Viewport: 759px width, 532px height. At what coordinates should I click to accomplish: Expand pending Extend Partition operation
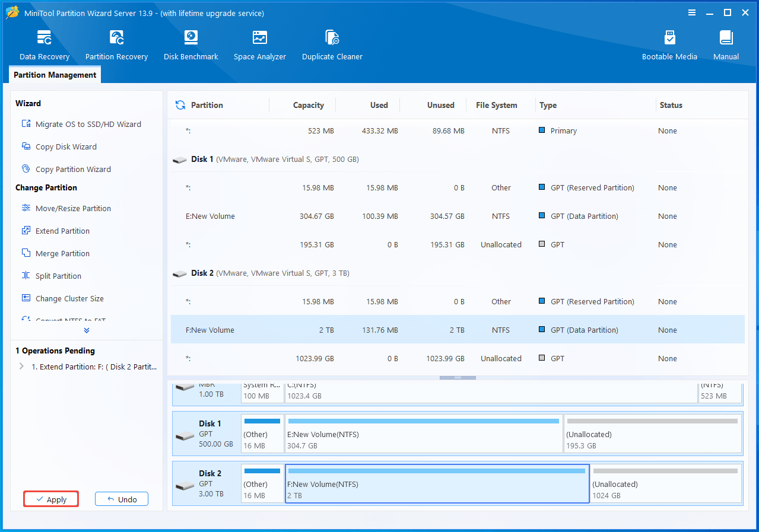[22, 367]
